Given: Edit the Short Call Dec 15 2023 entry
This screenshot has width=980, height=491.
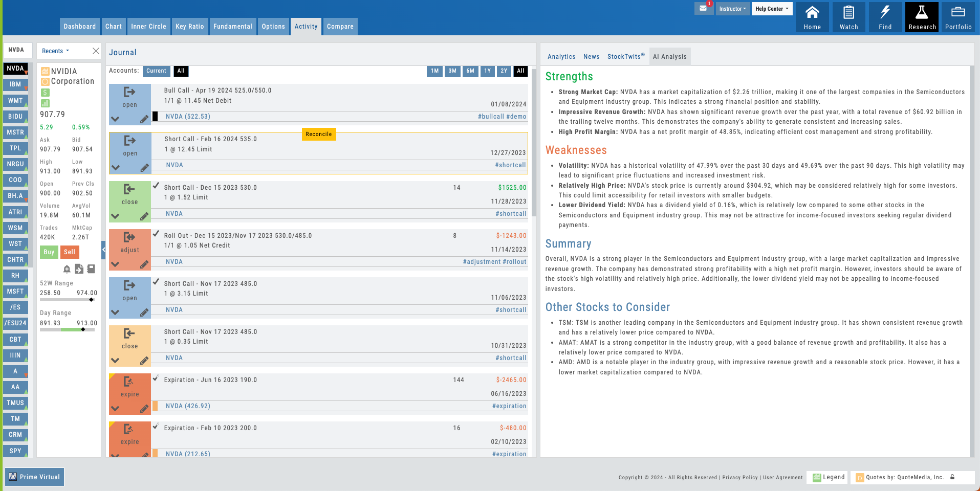Looking at the screenshot, I should [144, 216].
